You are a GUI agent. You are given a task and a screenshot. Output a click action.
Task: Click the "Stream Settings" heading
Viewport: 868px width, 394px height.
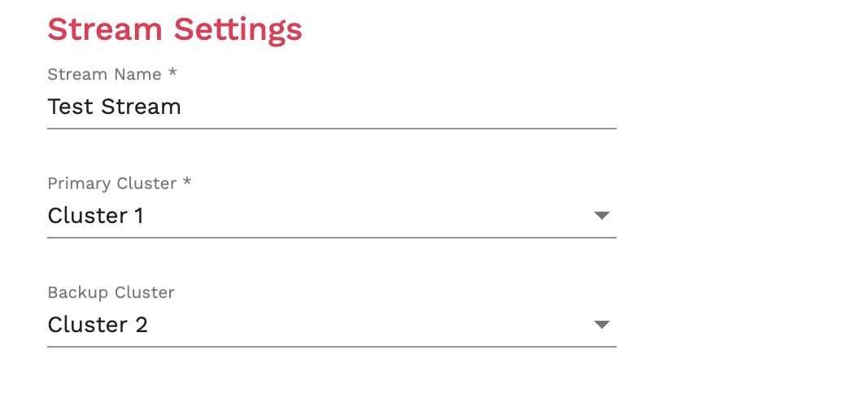pos(175,29)
